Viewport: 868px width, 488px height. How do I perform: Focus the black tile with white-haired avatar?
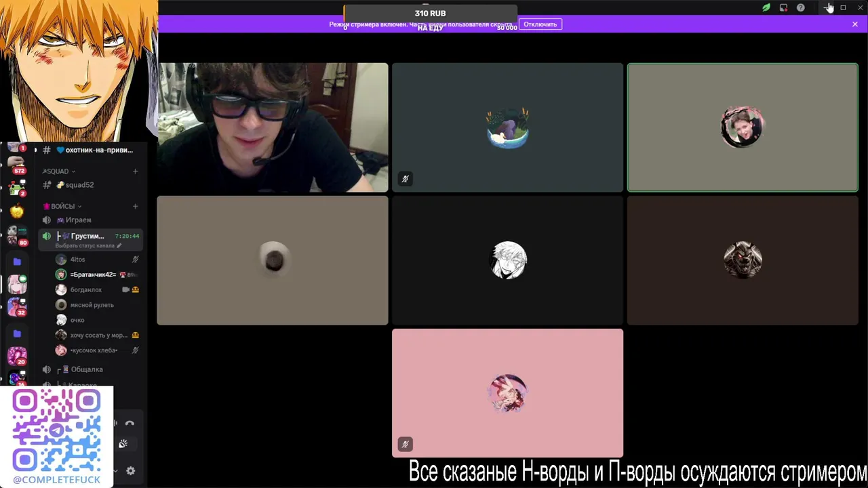click(507, 260)
